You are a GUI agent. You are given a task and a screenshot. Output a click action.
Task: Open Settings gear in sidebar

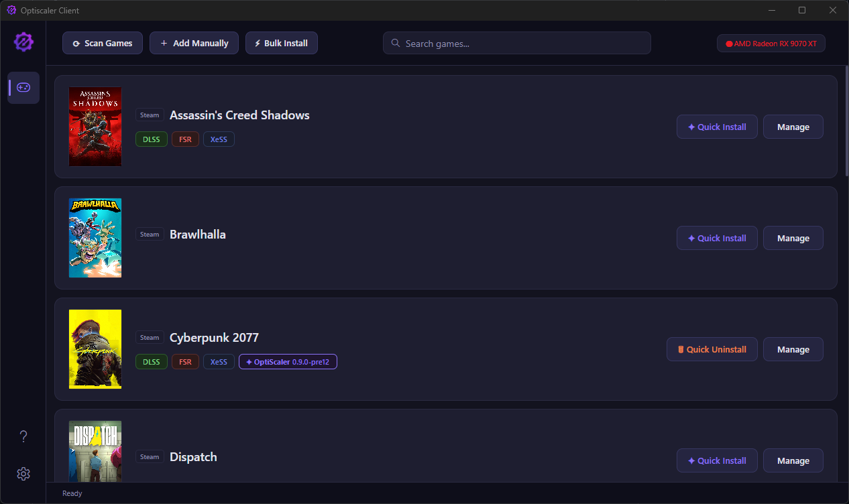pos(23,474)
